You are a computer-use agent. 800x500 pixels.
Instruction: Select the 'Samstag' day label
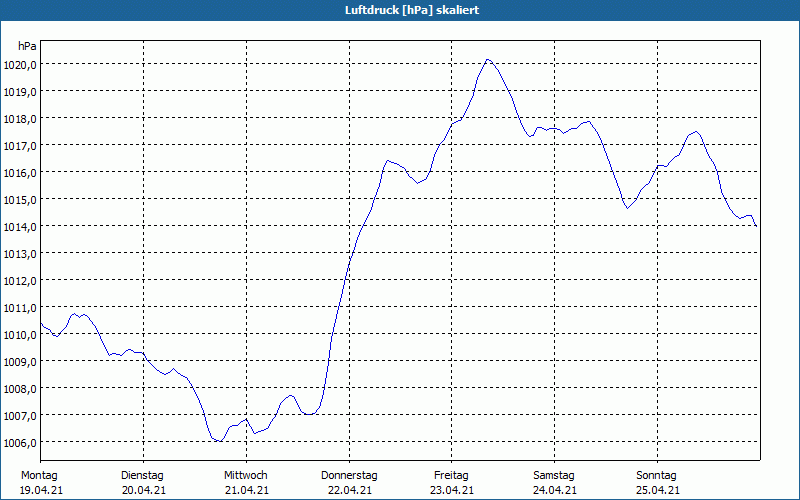(x=554, y=476)
